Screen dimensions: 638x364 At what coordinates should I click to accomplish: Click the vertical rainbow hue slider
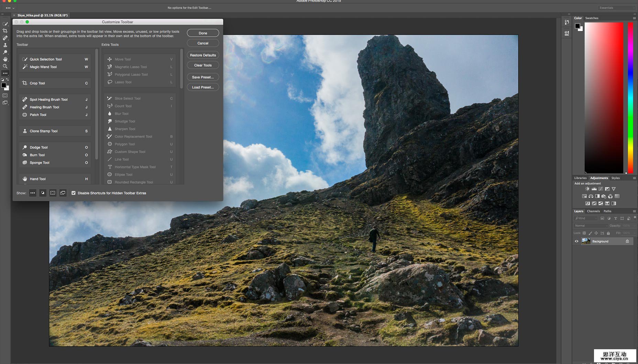pos(630,98)
